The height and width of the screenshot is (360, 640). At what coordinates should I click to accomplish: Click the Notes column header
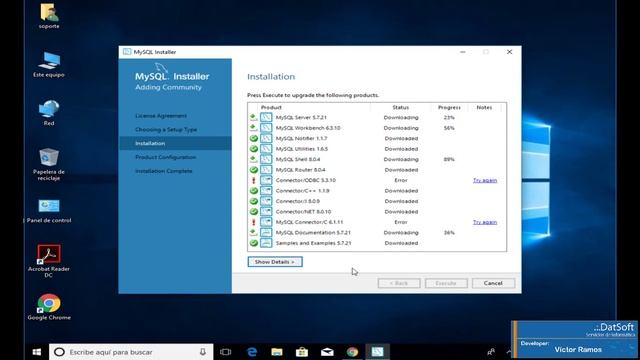point(484,107)
